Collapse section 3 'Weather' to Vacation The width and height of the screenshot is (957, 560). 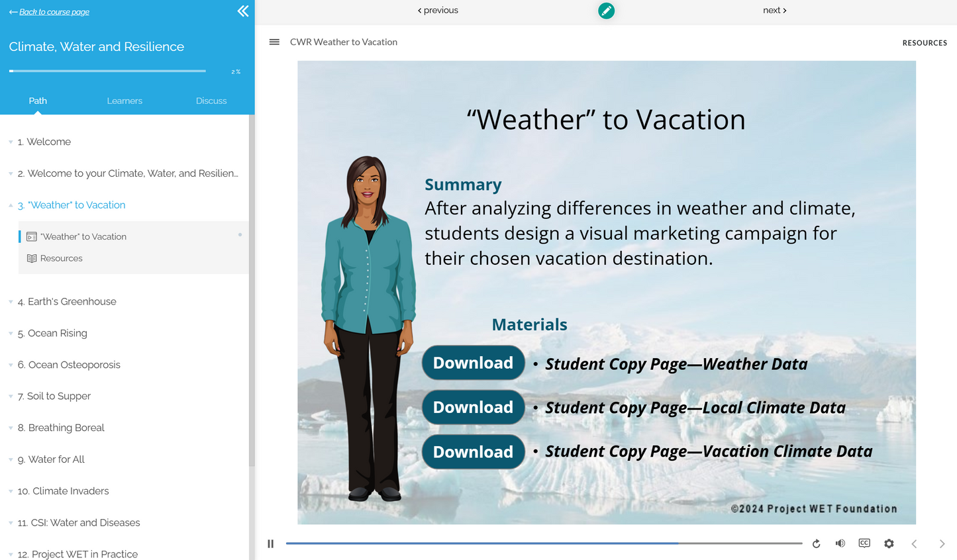click(x=9, y=205)
